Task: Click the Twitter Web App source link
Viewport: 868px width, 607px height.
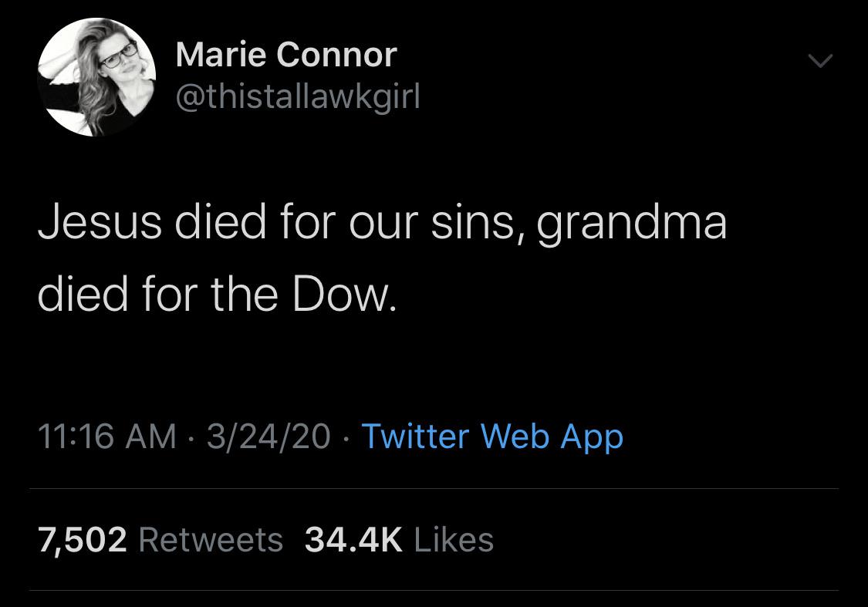Action: click(x=493, y=436)
